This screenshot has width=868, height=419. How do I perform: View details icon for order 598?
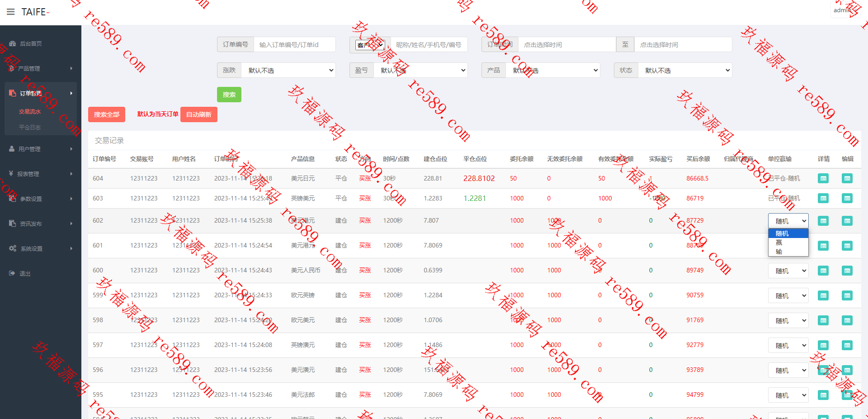point(823,320)
